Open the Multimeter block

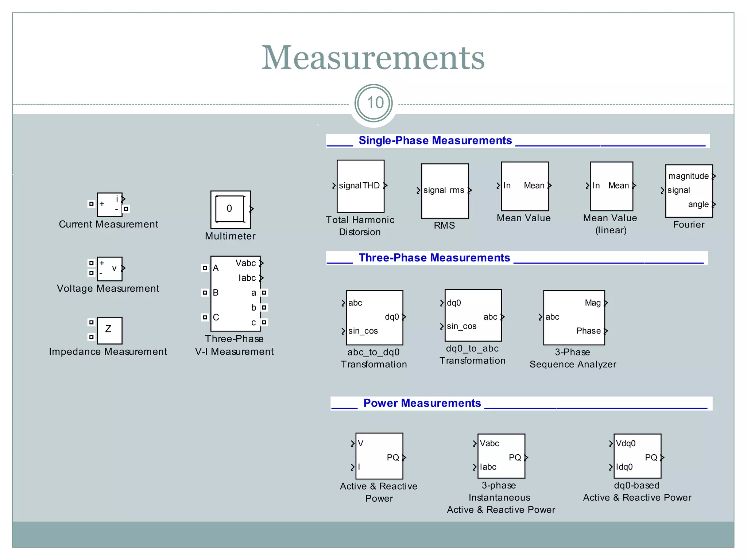pos(230,209)
